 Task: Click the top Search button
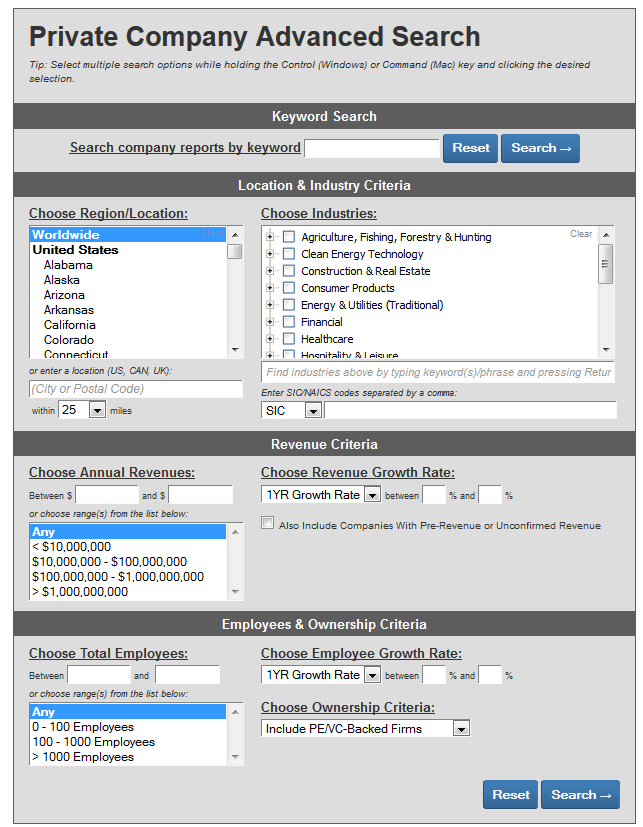(x=540, y=148)
